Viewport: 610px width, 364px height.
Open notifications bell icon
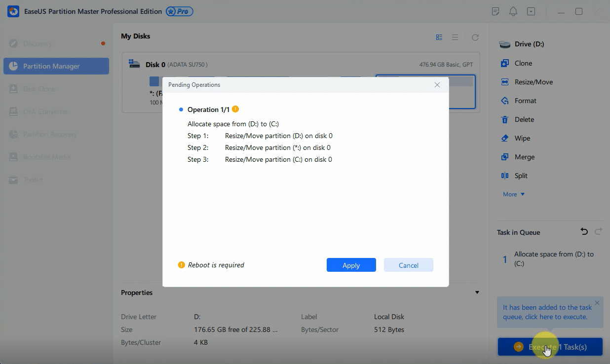(513, 11)
